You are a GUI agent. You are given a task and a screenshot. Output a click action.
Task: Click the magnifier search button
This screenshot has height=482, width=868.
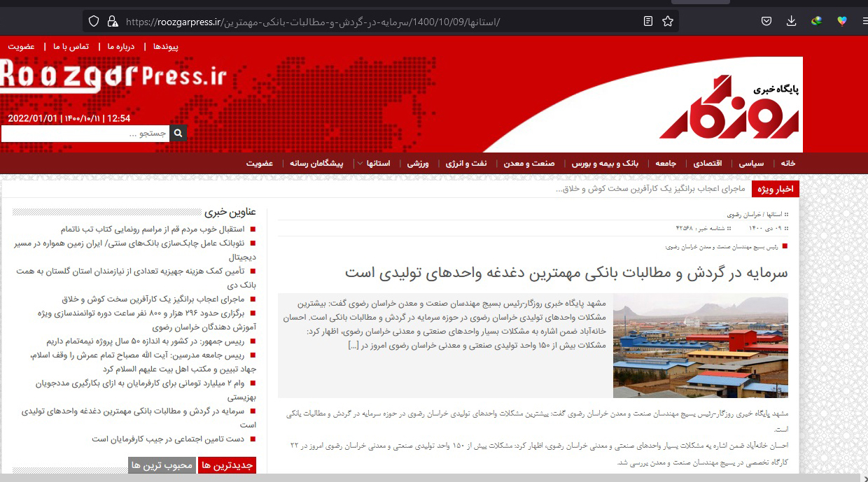[x=178, y=133]
